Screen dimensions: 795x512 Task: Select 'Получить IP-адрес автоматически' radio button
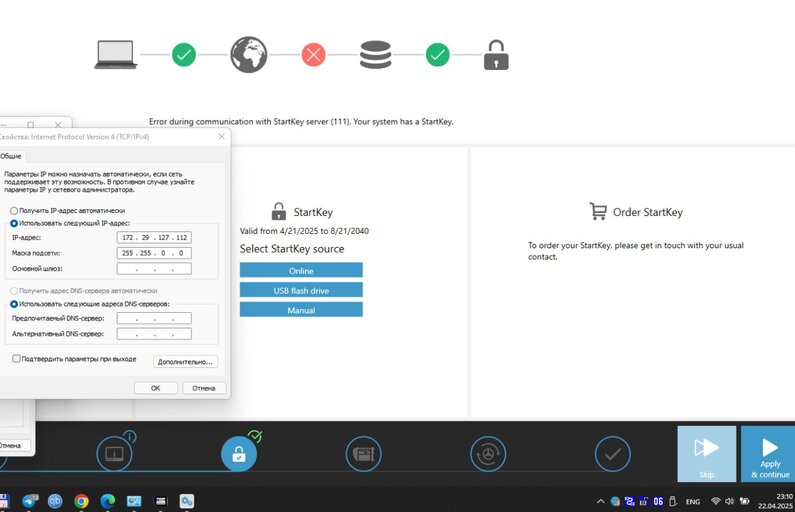tap(14, 210)
